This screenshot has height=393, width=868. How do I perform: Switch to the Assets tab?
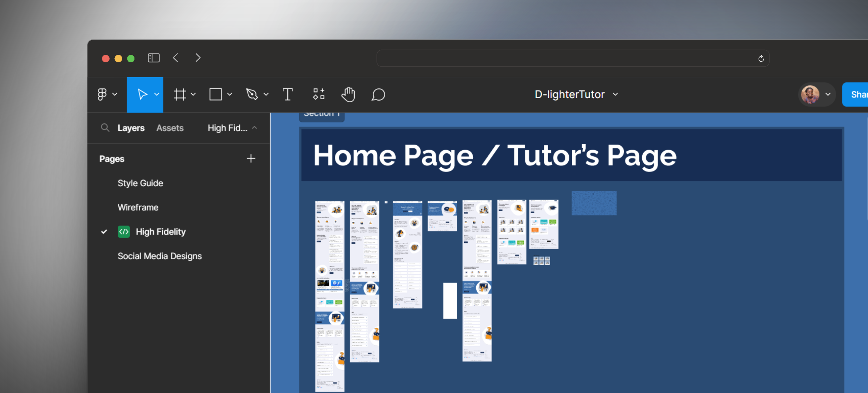pyautogui.click(x=170, y=128)
